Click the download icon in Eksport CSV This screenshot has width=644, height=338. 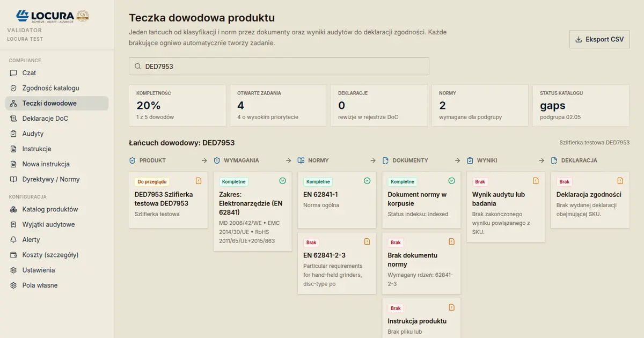pyautogui.click(x=579, y=39)
